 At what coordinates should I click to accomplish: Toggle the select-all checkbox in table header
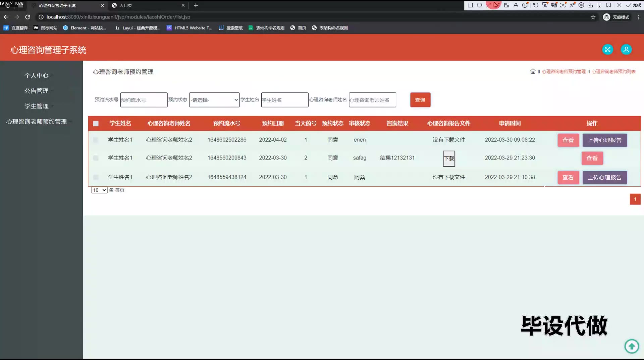tap(96, 124)
